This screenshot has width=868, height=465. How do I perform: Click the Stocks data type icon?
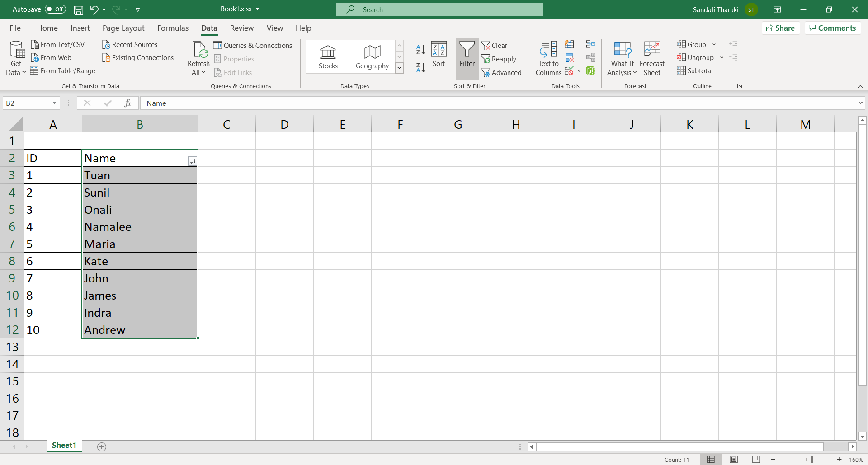[x=328, y=56]
